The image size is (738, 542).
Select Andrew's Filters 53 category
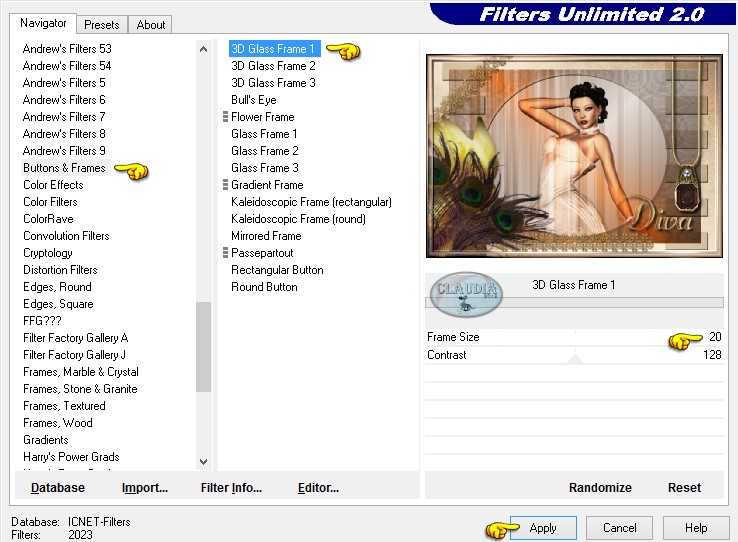[x=67, y=49]
